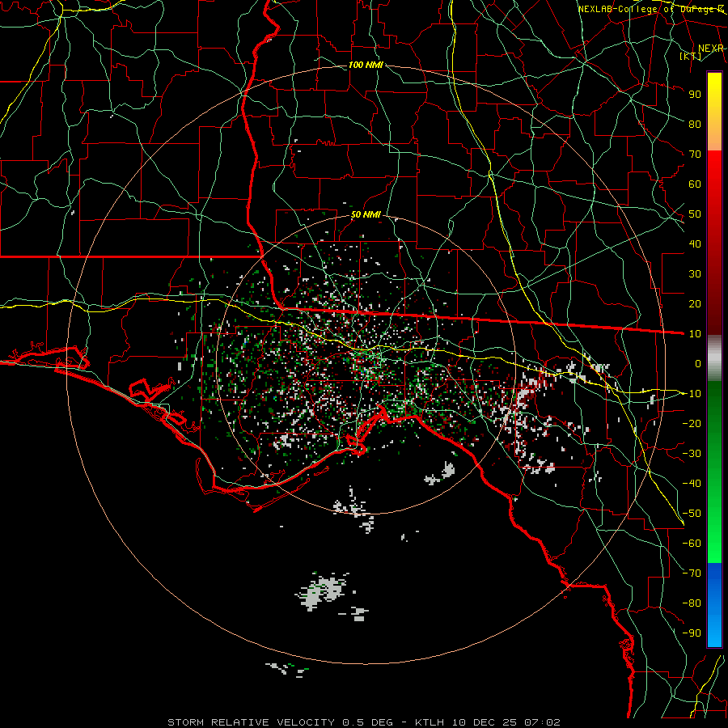728x728 pixels.
Task: Pick the gray zero-velocity segment of color bar
Action: pos(714,358)
